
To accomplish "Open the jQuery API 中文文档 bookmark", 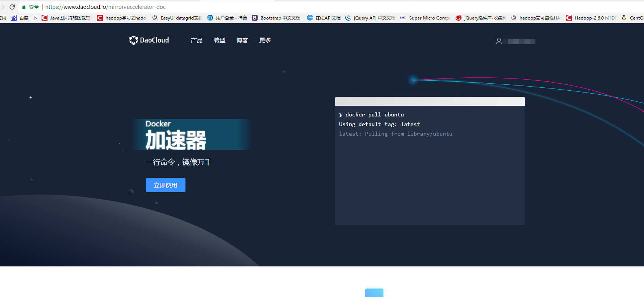I will tap(370, 18).
